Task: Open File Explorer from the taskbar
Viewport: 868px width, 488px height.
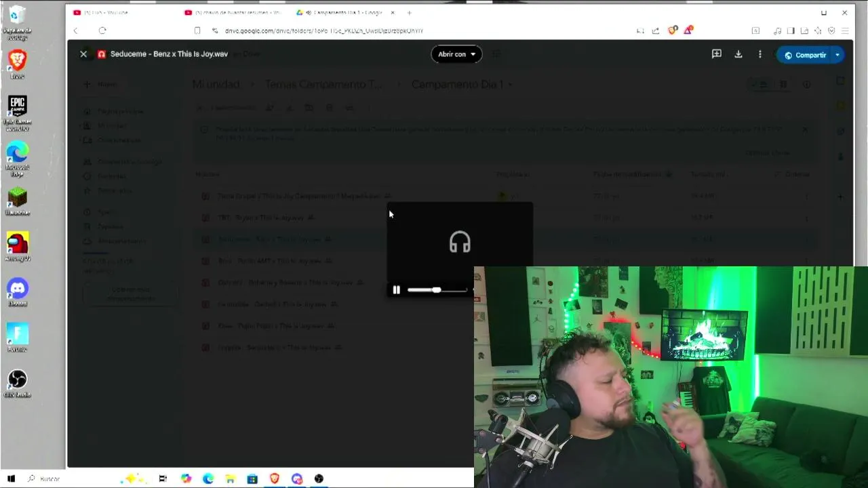Action: 231,479
